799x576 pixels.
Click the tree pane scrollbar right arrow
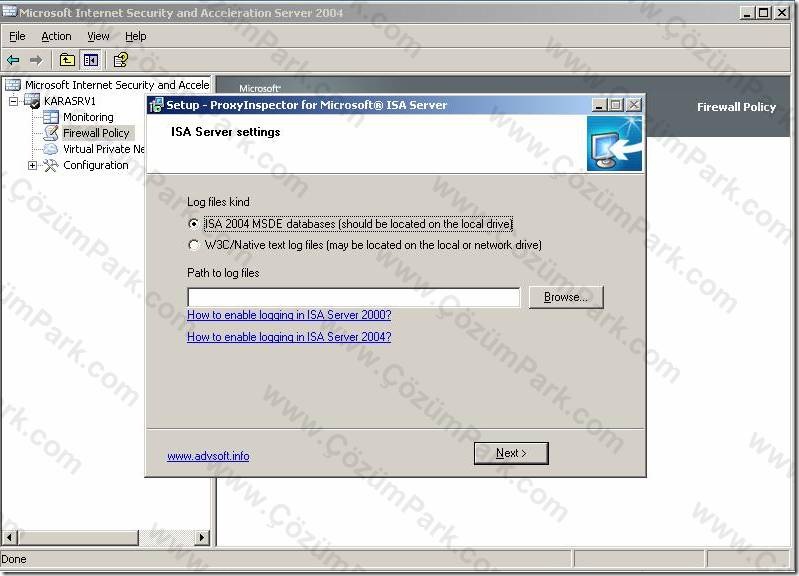(x=202, y=537)
